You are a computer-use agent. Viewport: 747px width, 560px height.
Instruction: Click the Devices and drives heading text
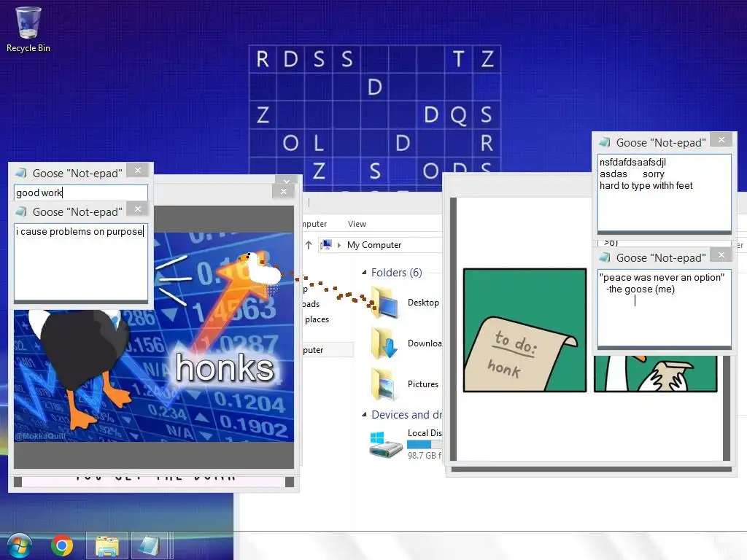click(x=406, y=415)
